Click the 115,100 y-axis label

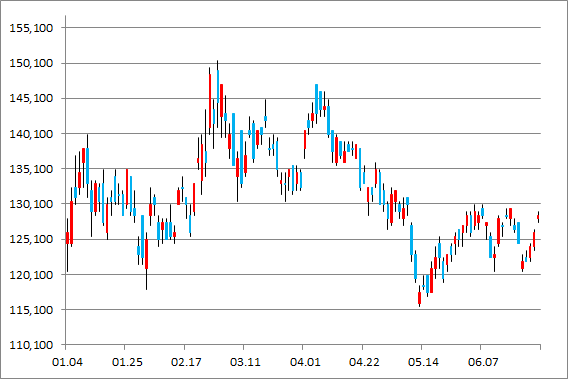point(31,310)
